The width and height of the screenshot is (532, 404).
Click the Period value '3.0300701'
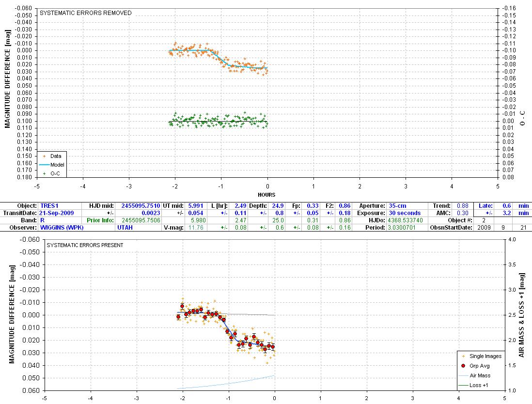pyautogui.click(x=401, y=227)
